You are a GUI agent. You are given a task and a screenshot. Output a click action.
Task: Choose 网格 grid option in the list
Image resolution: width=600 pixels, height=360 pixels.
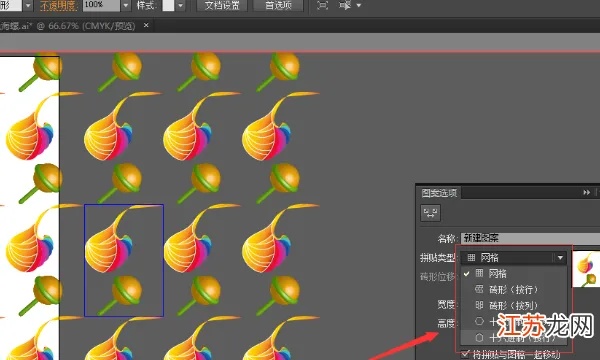coord(514,274)
